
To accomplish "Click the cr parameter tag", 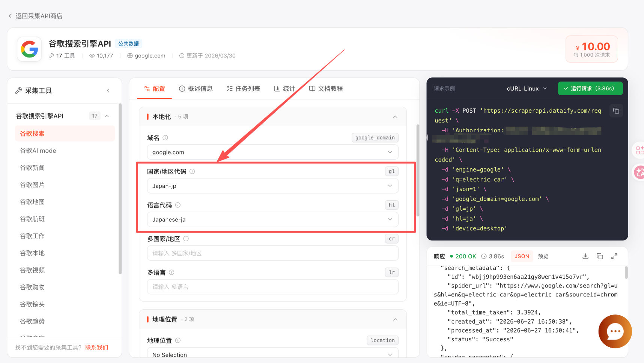I will click(392, 239).
